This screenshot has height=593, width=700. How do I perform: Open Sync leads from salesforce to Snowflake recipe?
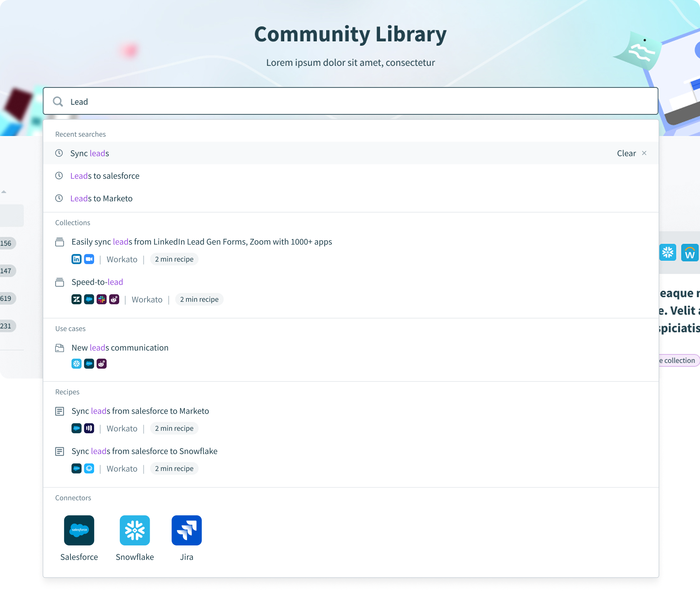pyautogui.click(x=144, y=451)
